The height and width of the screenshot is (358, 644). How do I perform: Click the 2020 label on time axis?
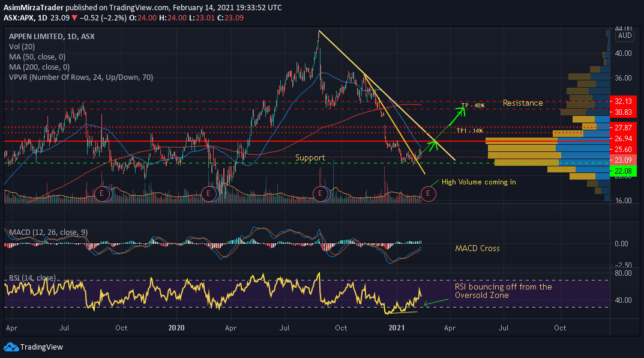pyautogui.click(x=176, y=327)
